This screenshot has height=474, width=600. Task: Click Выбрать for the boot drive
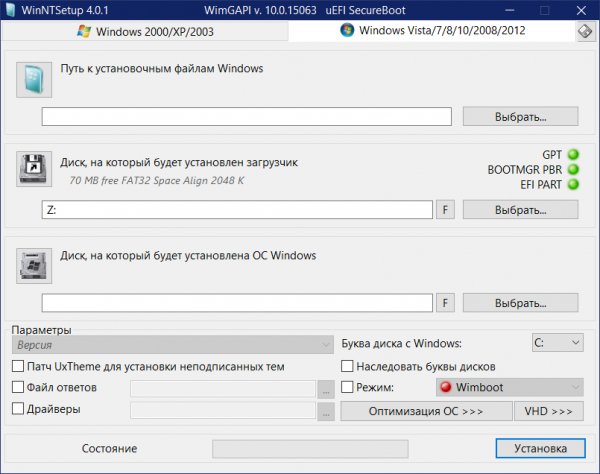[x=520, y=210]
